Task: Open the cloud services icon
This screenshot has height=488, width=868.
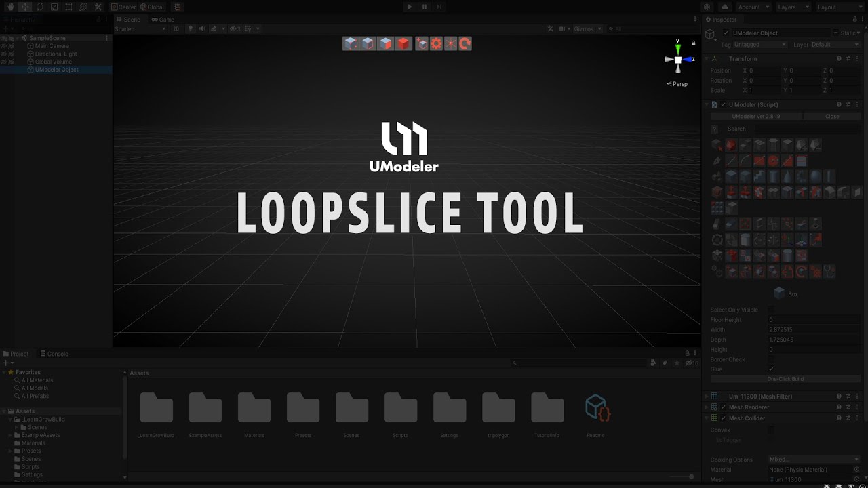Action: pyautogui.click(x=725, y=7)
